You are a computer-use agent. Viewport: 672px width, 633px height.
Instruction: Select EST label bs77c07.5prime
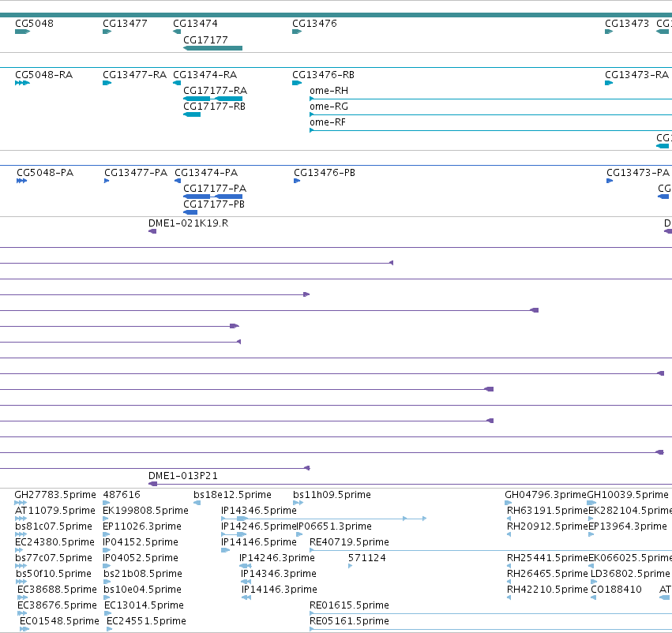point(54,559)
